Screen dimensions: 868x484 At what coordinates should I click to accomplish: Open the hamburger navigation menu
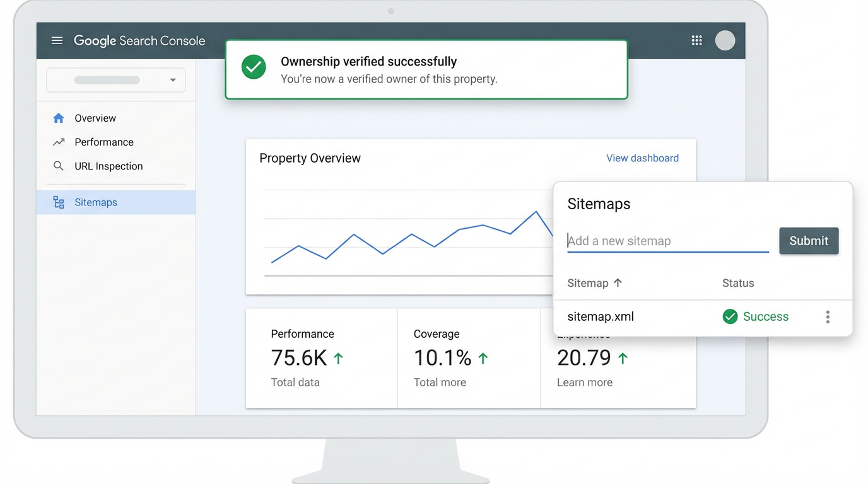coord(57,40)
